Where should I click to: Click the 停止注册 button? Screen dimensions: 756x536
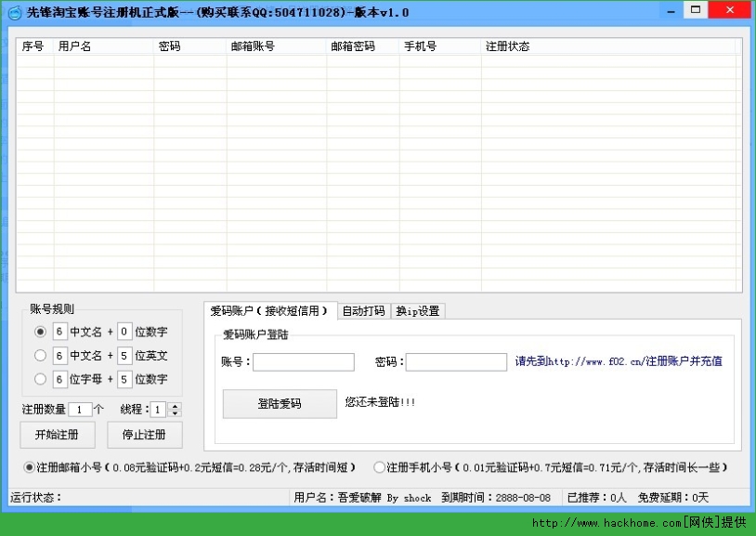145,435
